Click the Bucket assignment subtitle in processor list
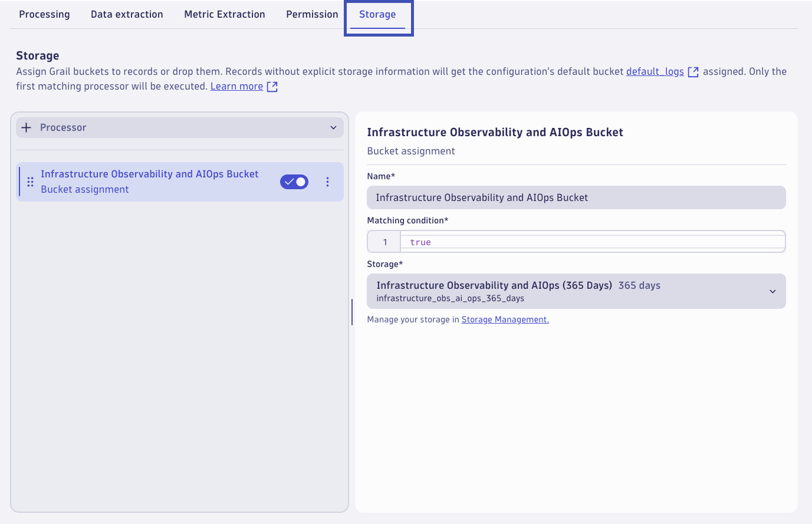Screen dimensions: 812x524 pos(85,189)
